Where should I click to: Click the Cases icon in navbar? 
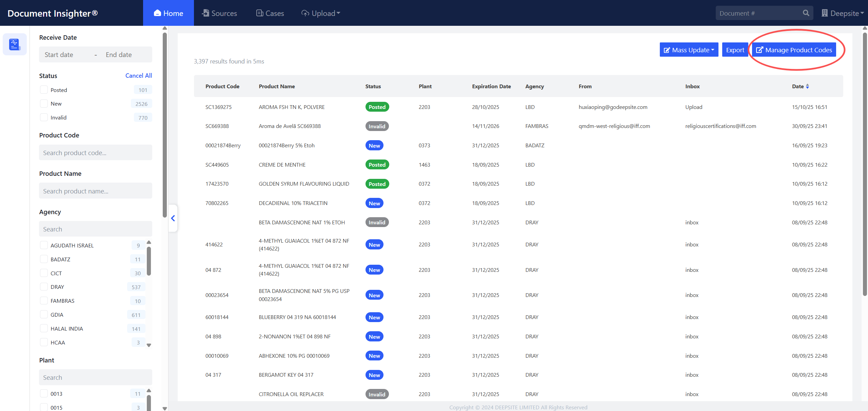[x=260, y=13]
